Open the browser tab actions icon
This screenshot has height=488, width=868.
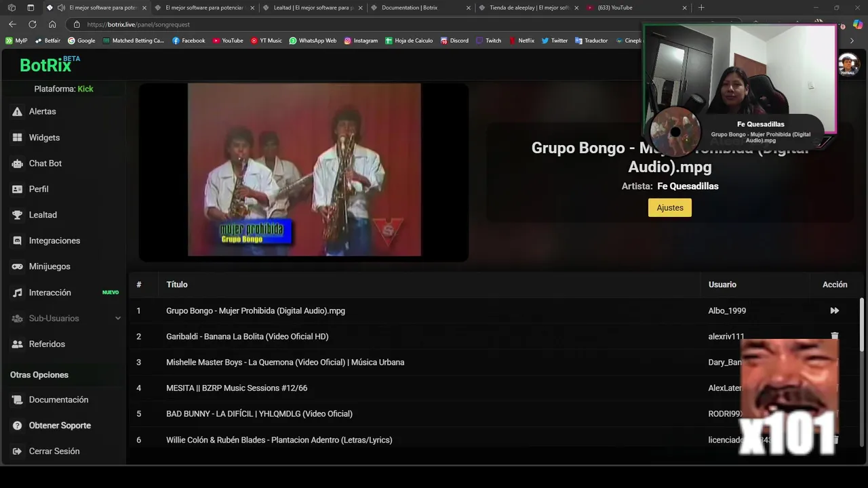pyautogui.click(x=31, y=7)
